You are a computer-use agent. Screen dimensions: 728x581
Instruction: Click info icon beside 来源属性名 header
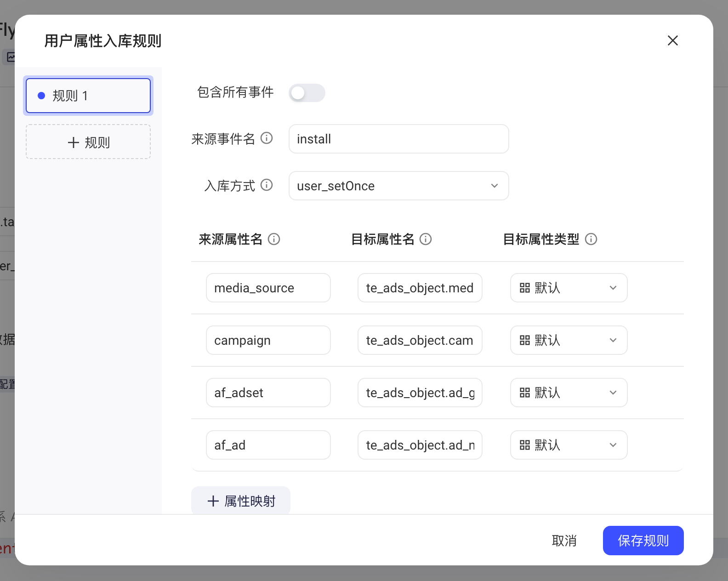274,239
